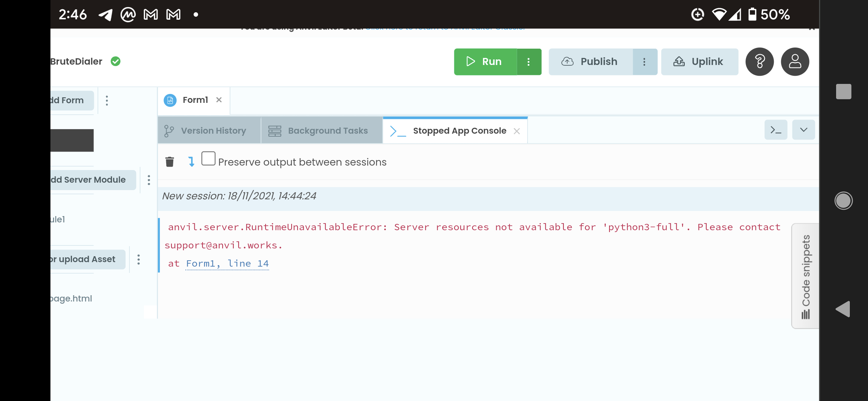Open Run button options menu
This screenshot has width=868, height=401.
coord(529,62)
